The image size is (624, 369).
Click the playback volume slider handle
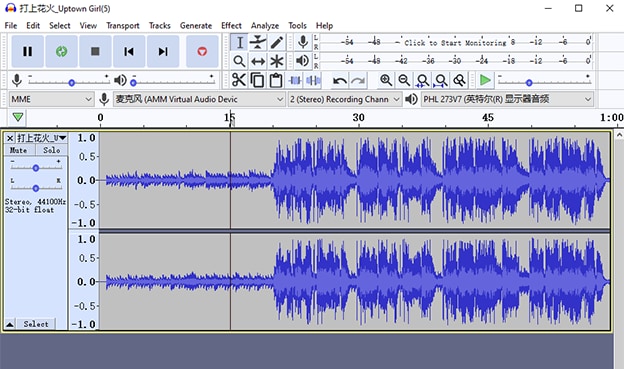[x=133, y=83]
